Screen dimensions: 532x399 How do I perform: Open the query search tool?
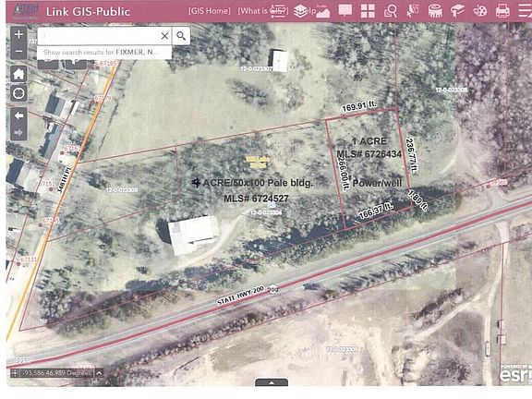390,11
